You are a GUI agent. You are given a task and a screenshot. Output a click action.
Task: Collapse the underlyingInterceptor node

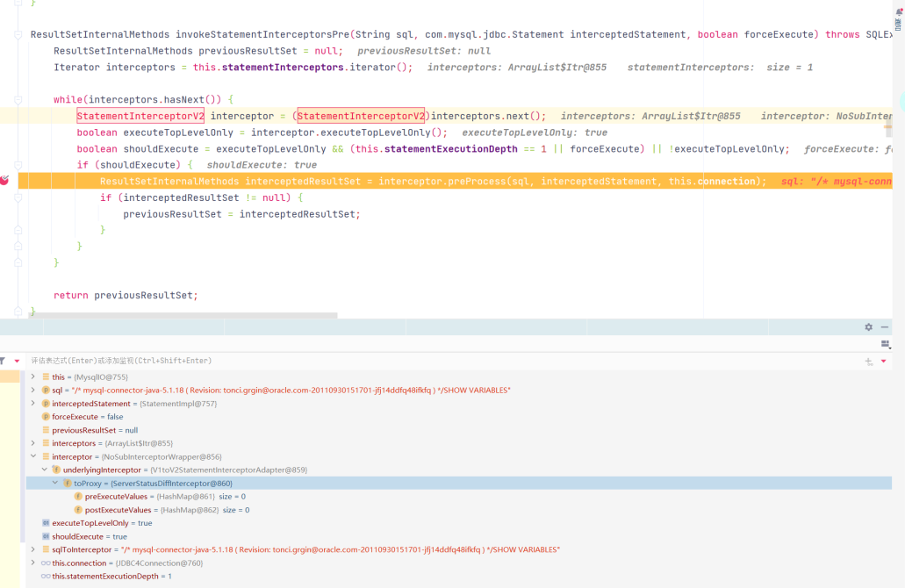pos(45,470)
